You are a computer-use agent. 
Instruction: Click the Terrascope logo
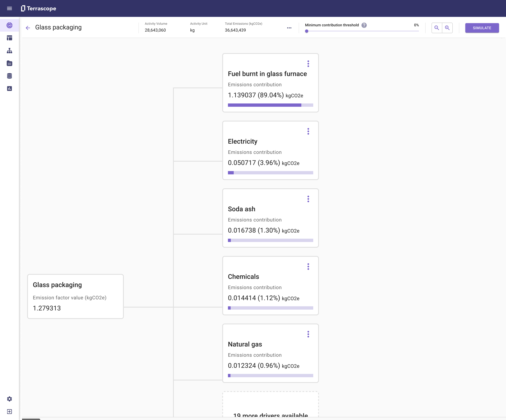(x=39, y=8)
